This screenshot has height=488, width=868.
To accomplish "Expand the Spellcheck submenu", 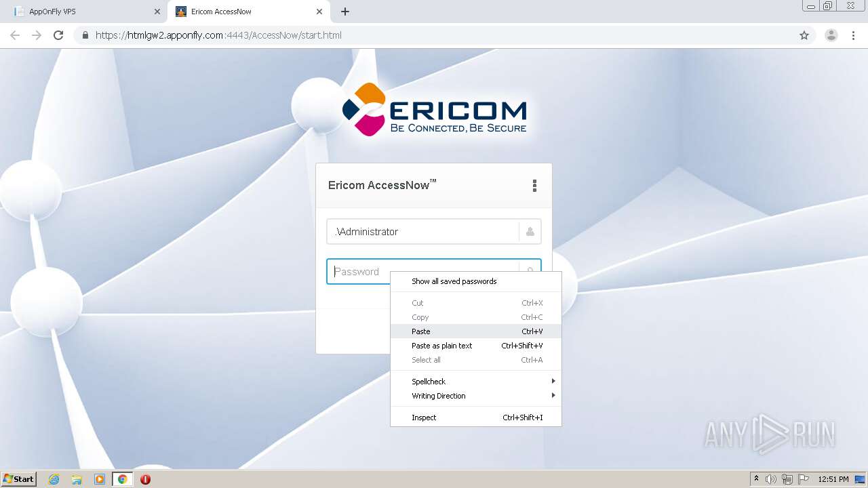I will [476, 382].
